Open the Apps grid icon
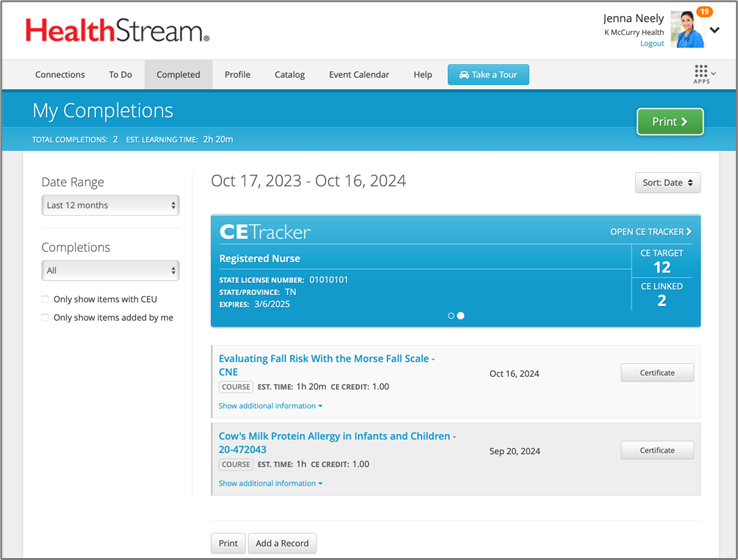The image size is (738, 560). (701, 72)
